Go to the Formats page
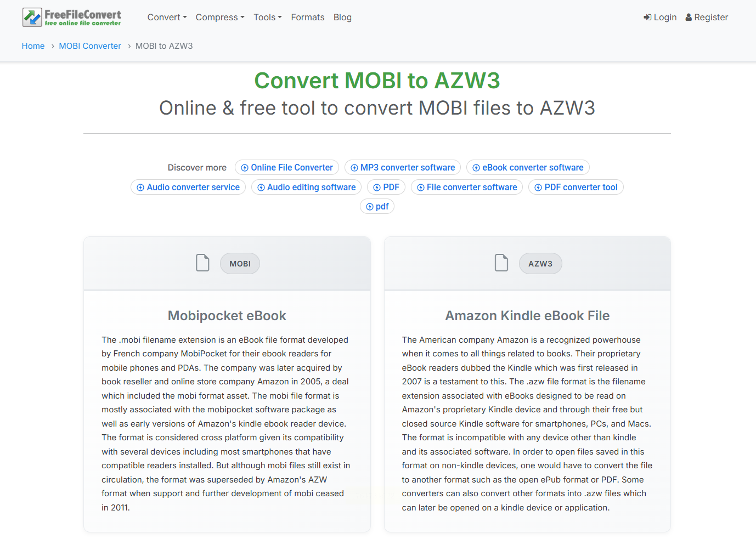This screenshot has width=756, height=539. pyautogui.click(x=308, y=18)
